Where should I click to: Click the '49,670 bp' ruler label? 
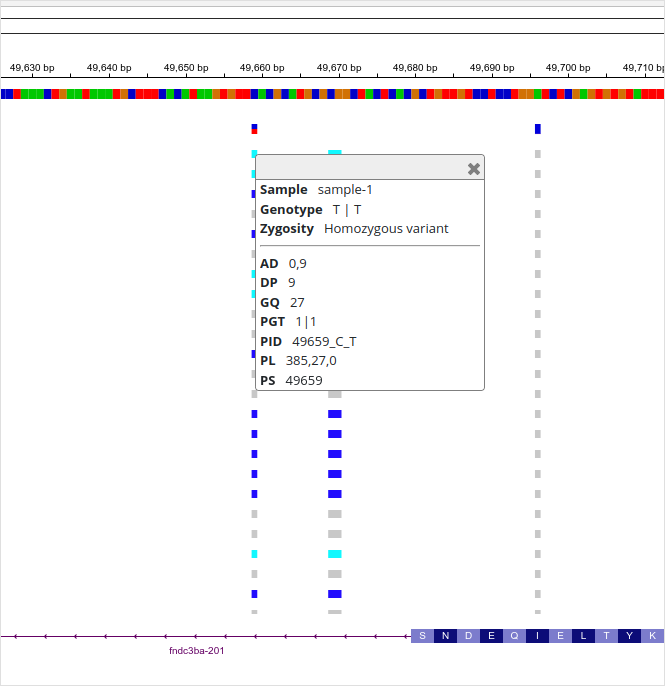coord(339,68)
